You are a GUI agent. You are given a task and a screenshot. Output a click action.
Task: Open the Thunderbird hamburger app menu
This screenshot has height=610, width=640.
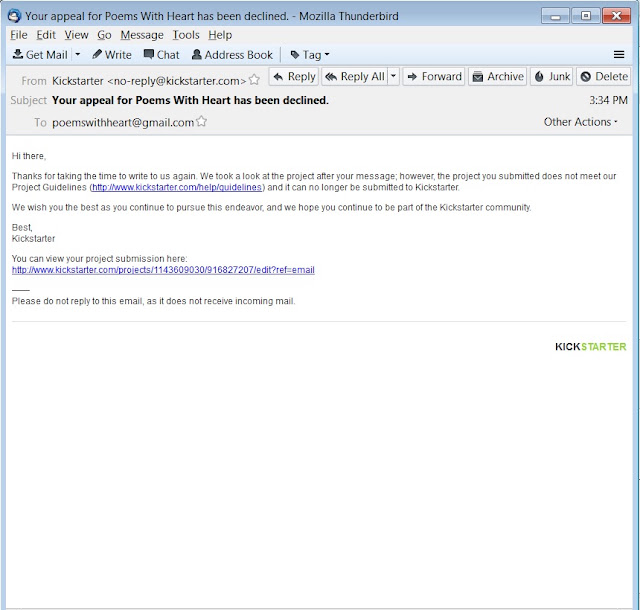pos(619,54)
